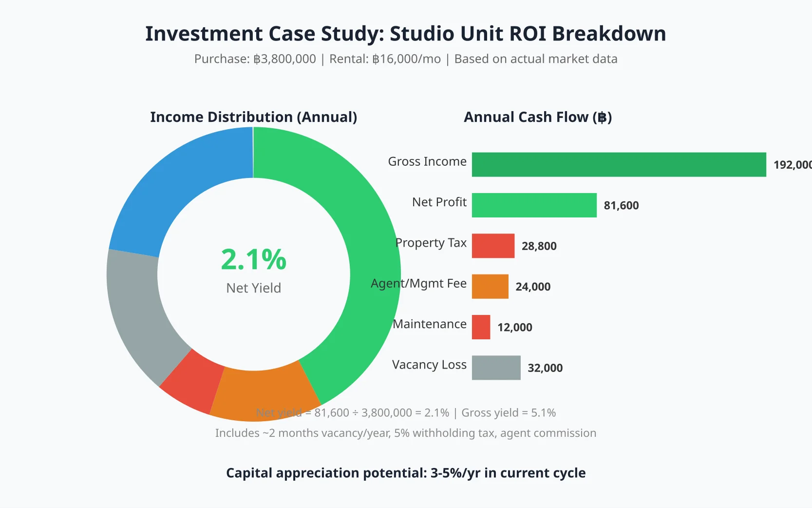
Task: Click the 'Maintenance' axis label
Action: pyautogui.click(x=430, y=324)
